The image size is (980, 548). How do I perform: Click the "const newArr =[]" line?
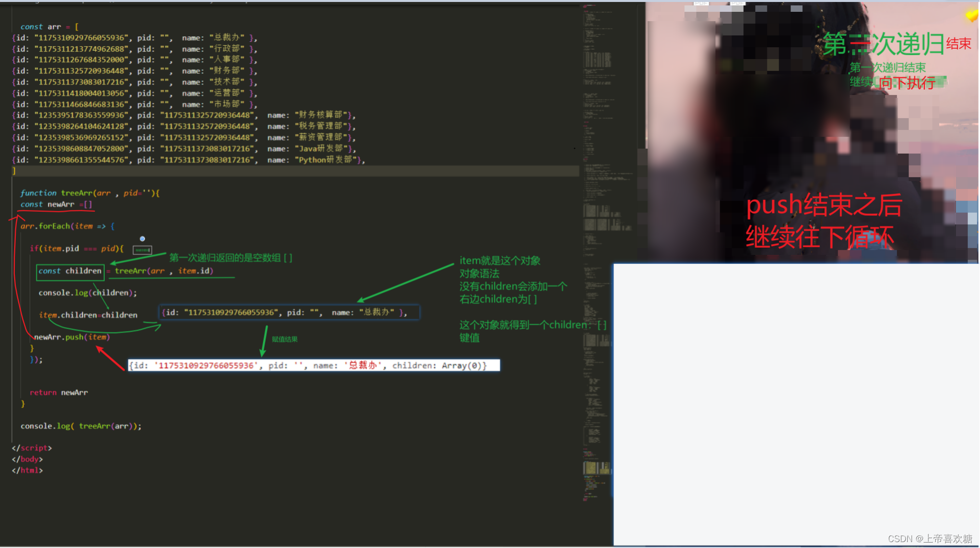tap(56, 204)
